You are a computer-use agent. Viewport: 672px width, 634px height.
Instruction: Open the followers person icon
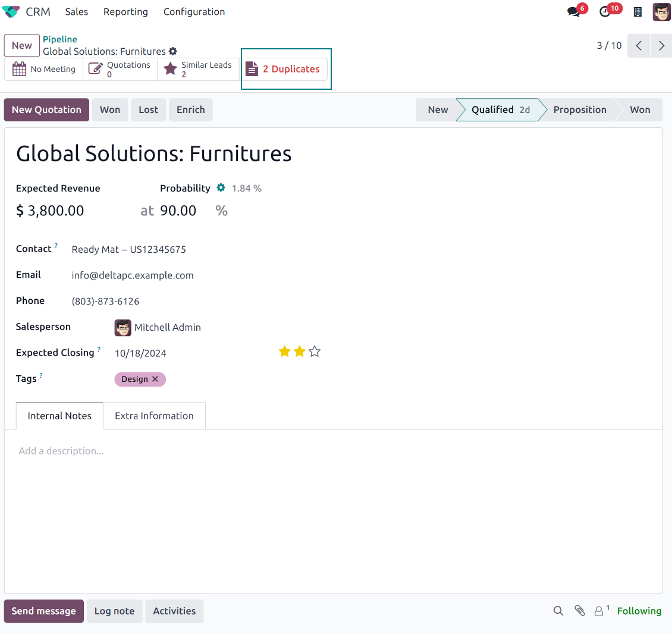pyautogui.click(x=599, y=611)
